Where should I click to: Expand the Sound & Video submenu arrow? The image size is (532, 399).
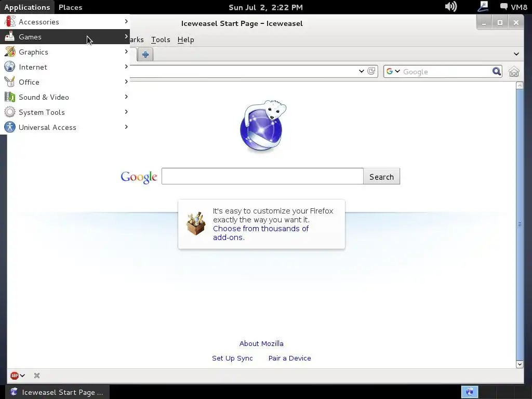(126, 97)
